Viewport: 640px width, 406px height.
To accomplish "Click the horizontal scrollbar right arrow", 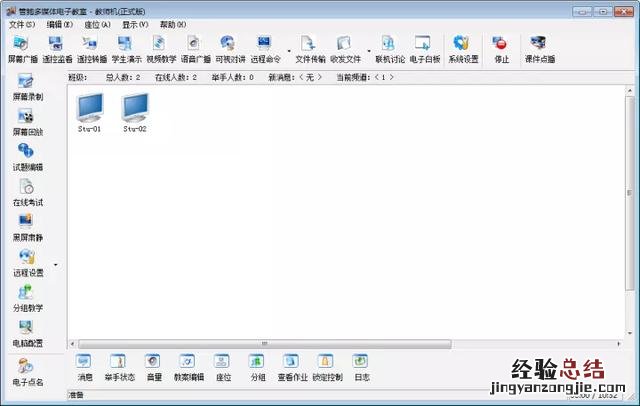I will [619, 344].
